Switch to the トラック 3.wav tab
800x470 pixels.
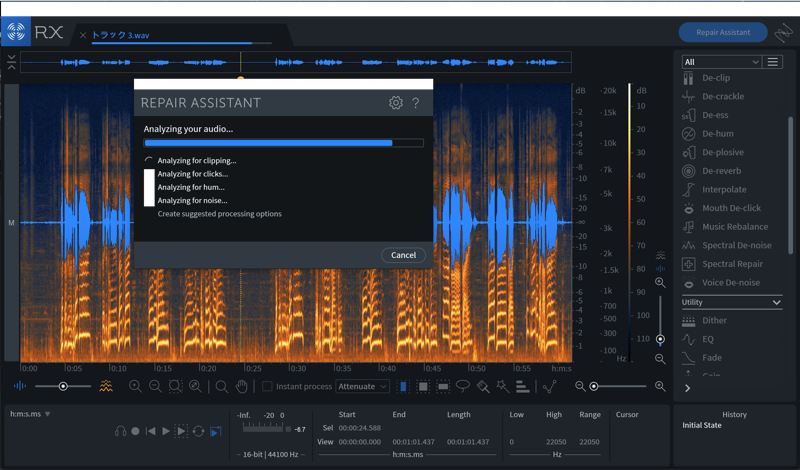point(120,35)
